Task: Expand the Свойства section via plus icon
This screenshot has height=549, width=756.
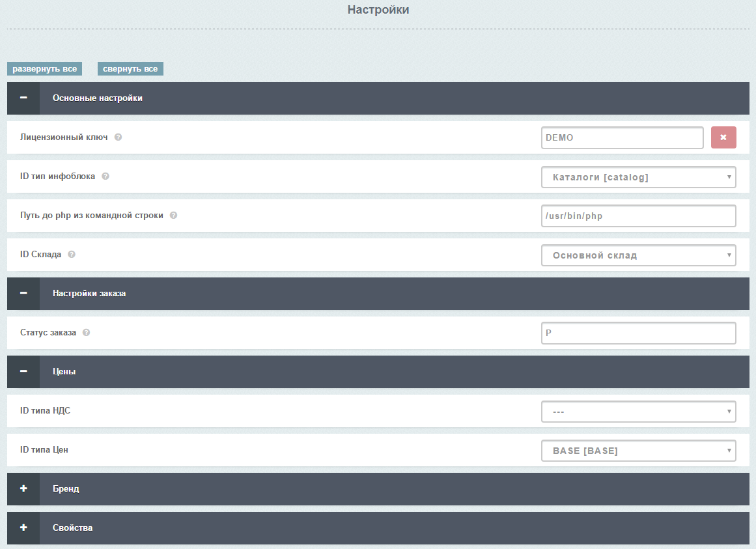Action: pos(23,528)
